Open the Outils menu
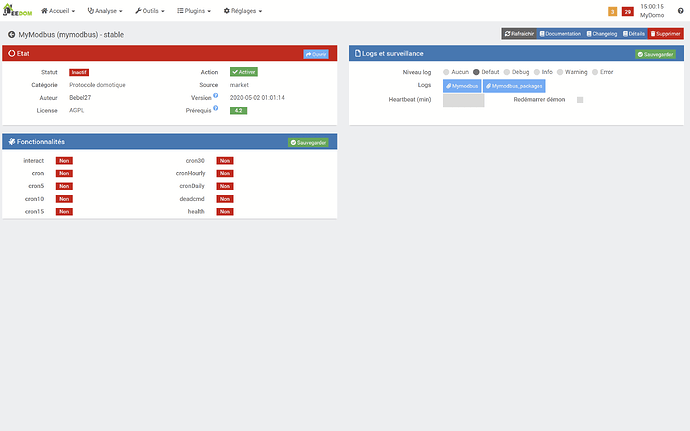Image resolution: width=690 pixels, height=431 pixels. tap(150, 11)
